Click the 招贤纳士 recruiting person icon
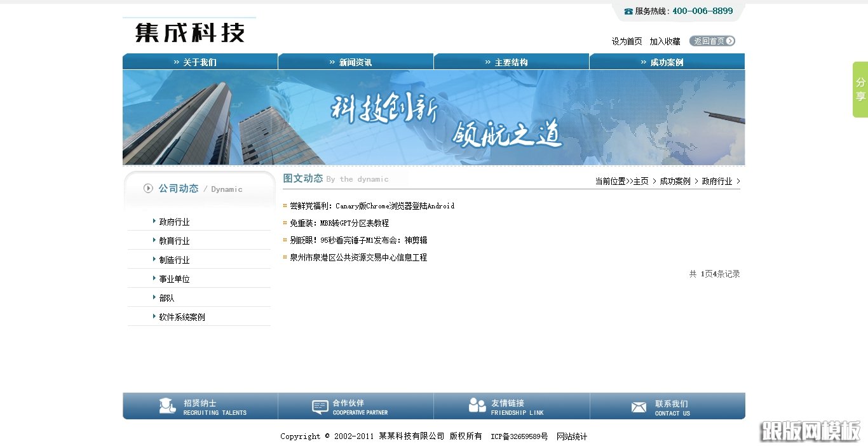 pos(166,405)
